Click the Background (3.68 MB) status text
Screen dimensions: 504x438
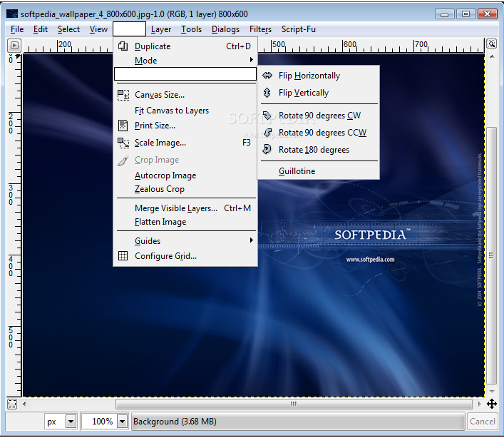tap(175, 422)
